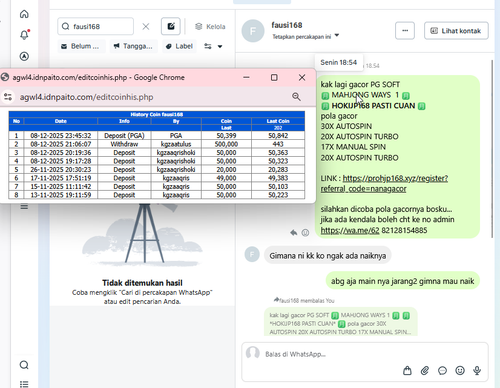
Task: Click the zoom magnifier icon in the Chrome address bar
Action: point(296,97)
